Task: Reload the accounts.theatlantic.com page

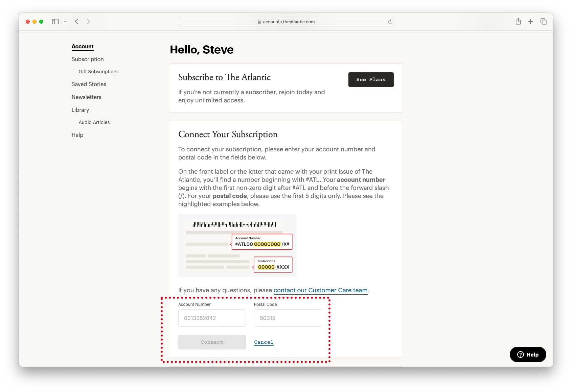Action: [x=390, y=22]
